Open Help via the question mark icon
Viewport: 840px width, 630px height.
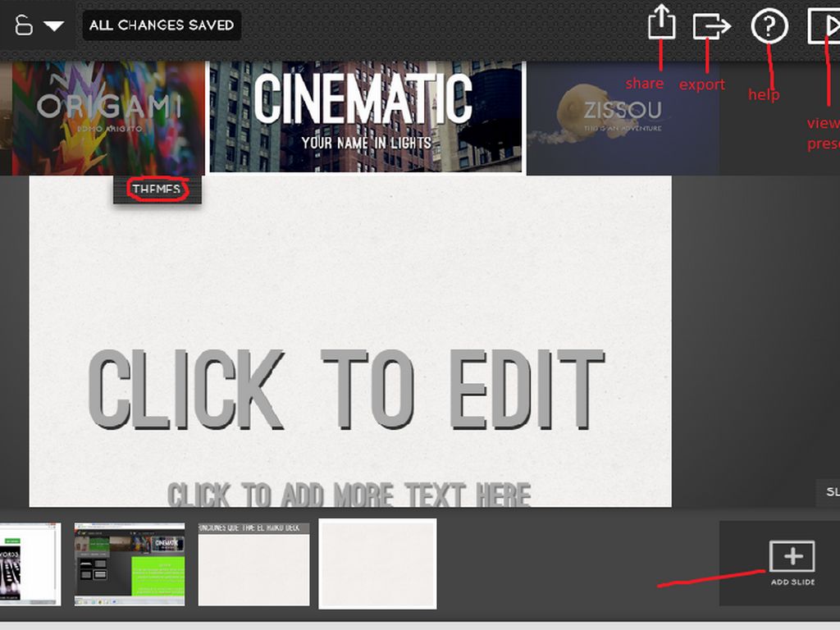pyautogui.click(x=769, y=27)
